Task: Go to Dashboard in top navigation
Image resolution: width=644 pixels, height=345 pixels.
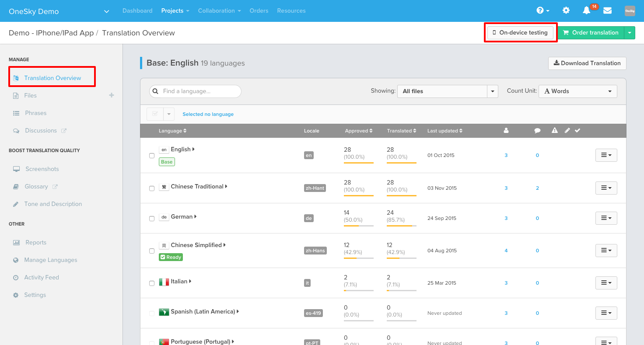Action: click(137, 10)
